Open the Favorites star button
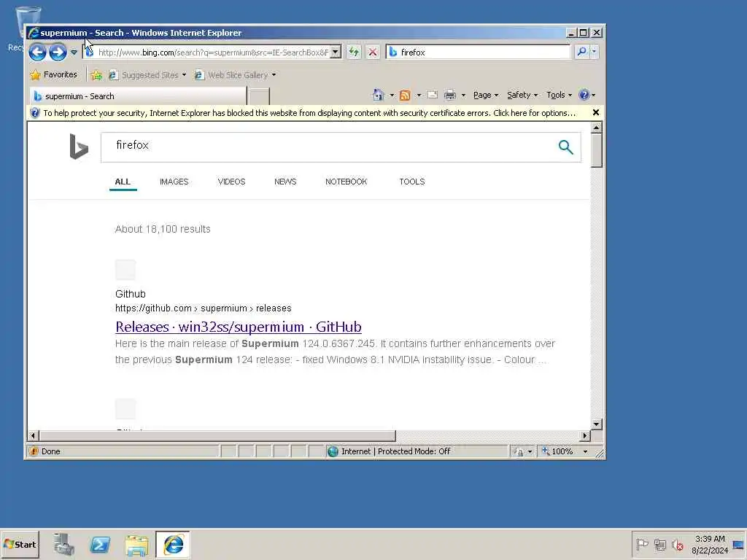The image size is (747, 560). [53, 75]
